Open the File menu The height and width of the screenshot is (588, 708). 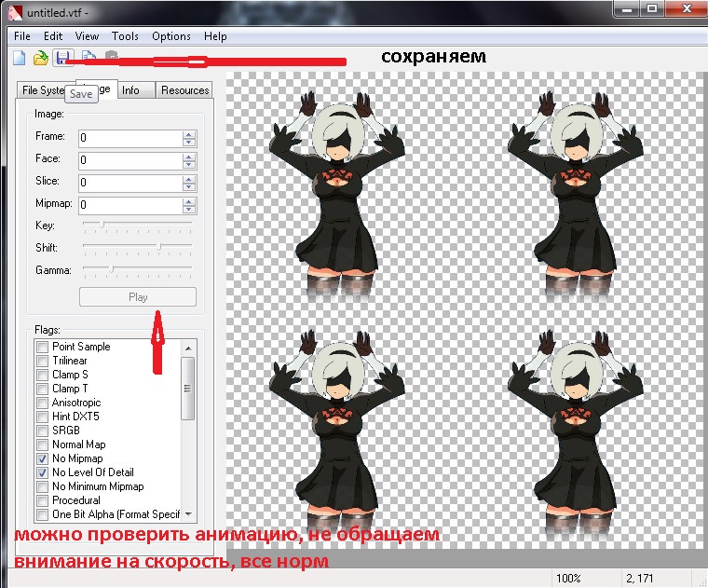point(22,36)
